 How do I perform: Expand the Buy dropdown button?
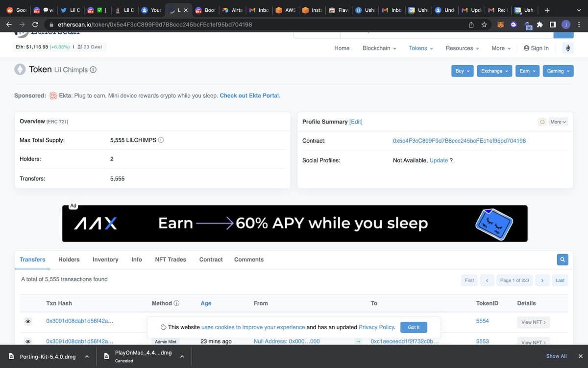(x=462, y=71)
